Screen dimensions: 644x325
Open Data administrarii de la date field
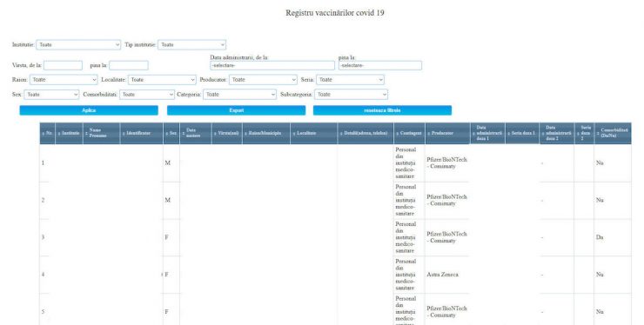point(272,66)
